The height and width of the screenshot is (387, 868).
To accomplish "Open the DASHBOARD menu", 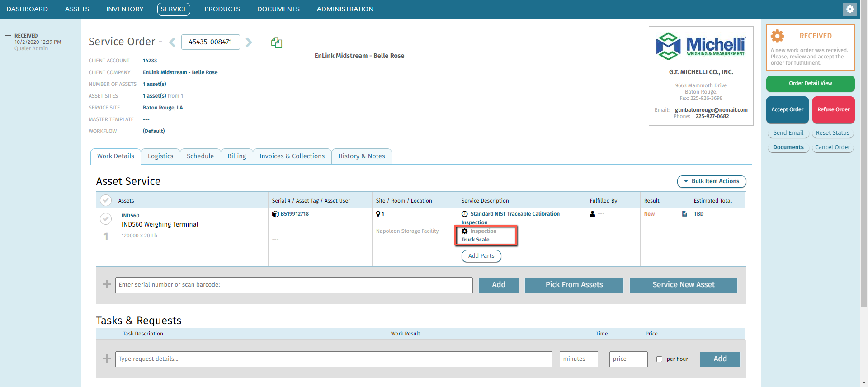I will coord(27,9).
